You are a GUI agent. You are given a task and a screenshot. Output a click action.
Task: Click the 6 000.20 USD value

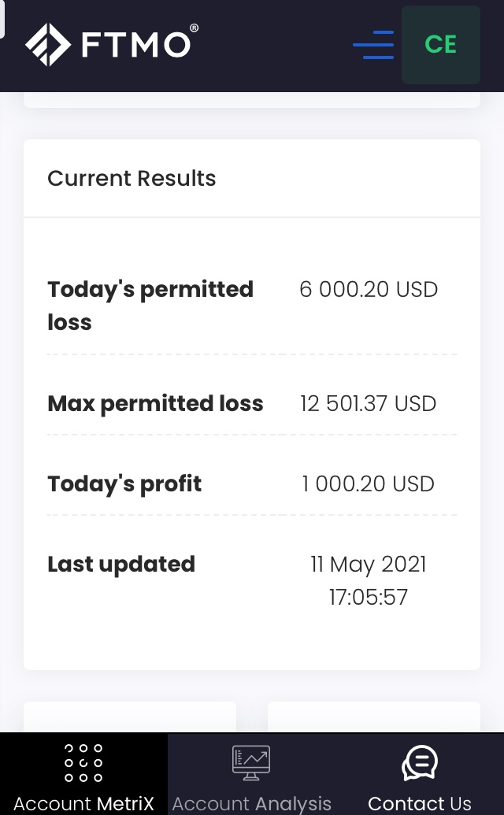(x=369, y=290)
